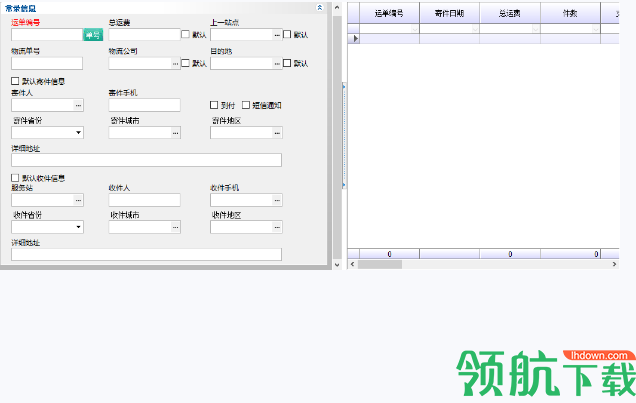
Task: Toggle the 短信通知 checkbox
Action: click(x=246, y=105)
